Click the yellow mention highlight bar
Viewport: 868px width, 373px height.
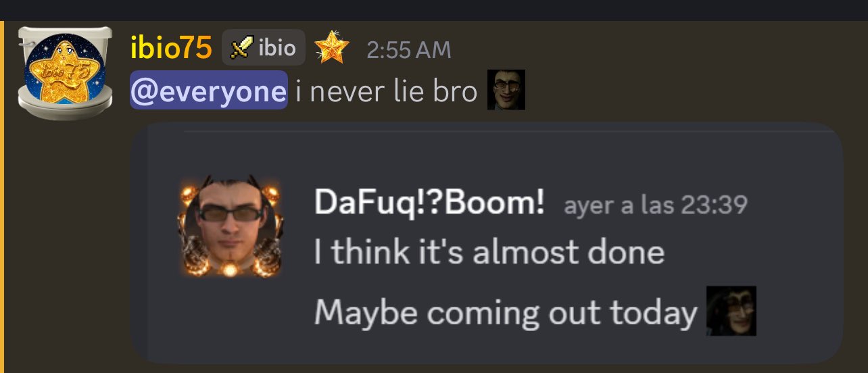click(2, 197)
